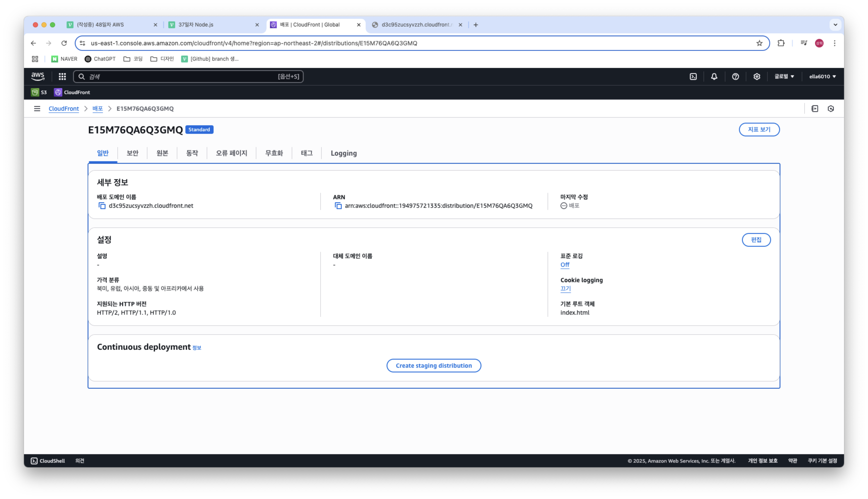Open CloudShell in the footer bar

point(48,461)
